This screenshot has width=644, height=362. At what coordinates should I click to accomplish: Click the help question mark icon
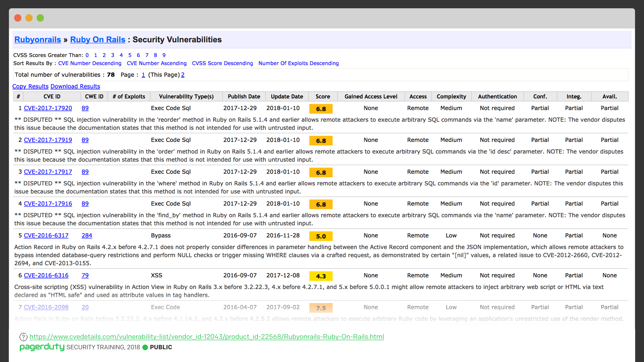23,337
